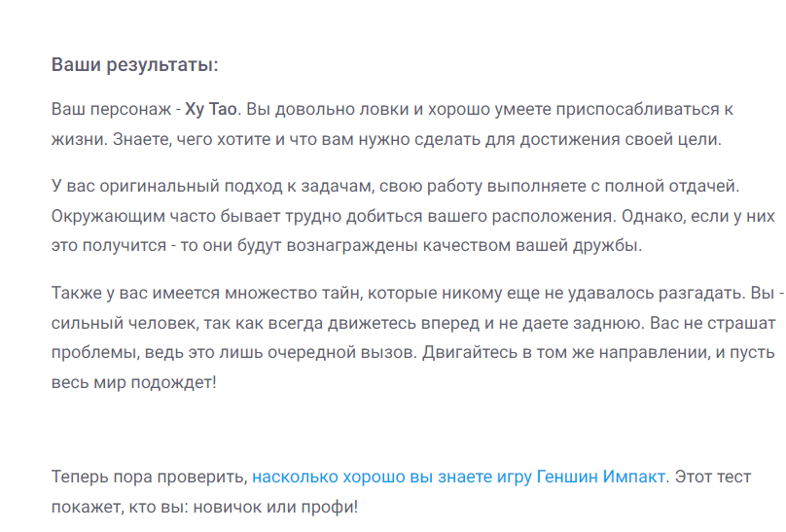Click the words 'Теперь пора проверить,'

click(150, 477)
